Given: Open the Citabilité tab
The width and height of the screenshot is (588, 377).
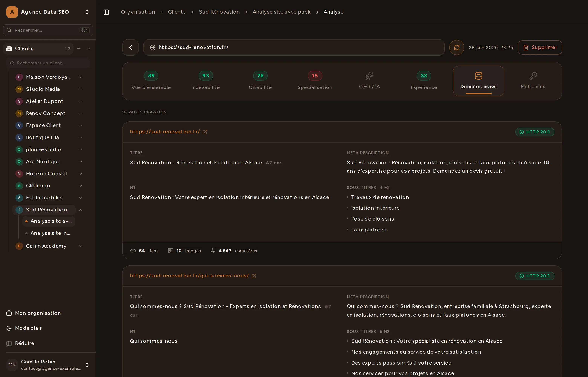Looking at the screenshot, I should click(260, 81).
